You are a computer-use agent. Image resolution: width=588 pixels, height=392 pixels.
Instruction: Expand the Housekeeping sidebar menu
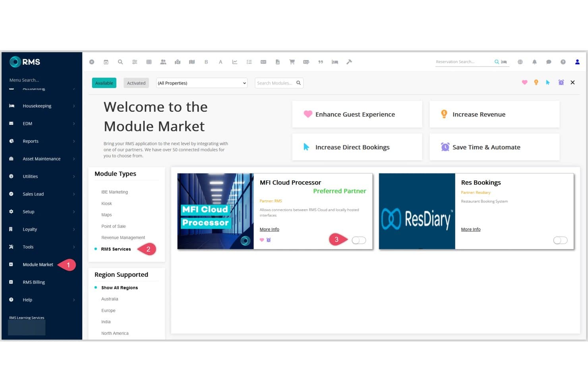(42, 106)
